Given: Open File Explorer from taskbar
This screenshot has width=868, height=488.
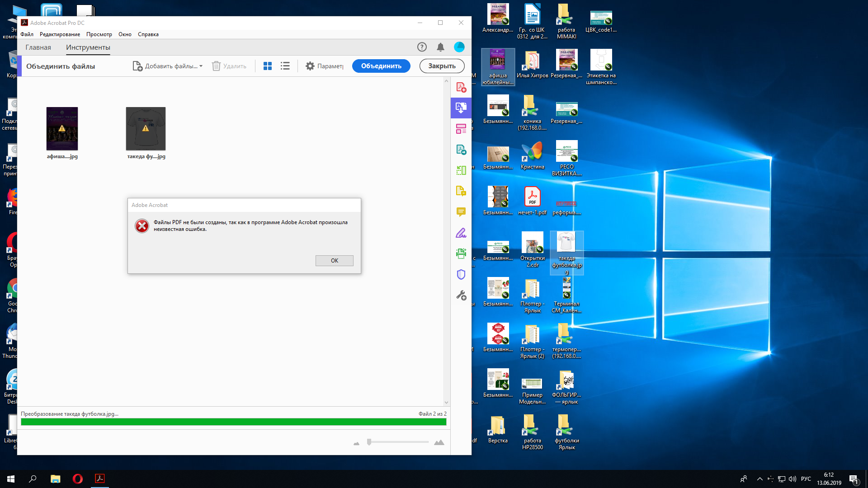Looking at the screenshot, I should pyautogui.click(x=55, y=479).
